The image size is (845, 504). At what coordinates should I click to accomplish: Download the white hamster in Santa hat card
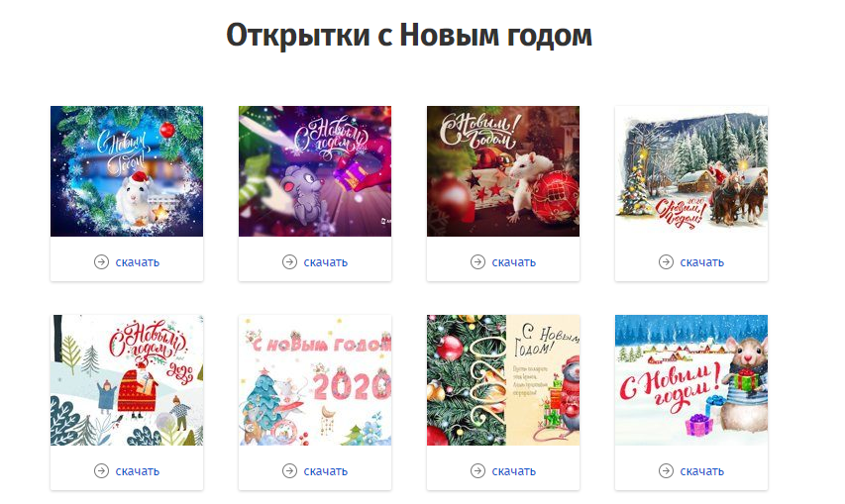[138, 262]
